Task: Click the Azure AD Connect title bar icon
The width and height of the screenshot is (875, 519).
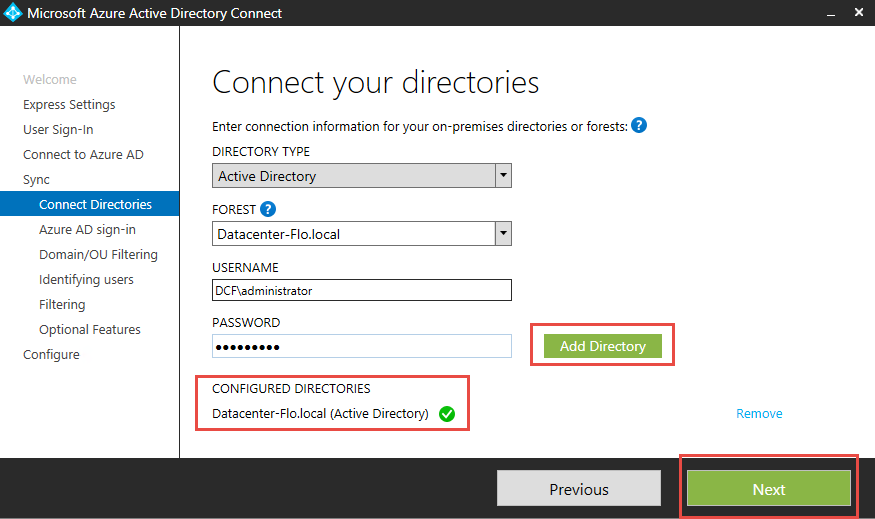Action: 13,13
